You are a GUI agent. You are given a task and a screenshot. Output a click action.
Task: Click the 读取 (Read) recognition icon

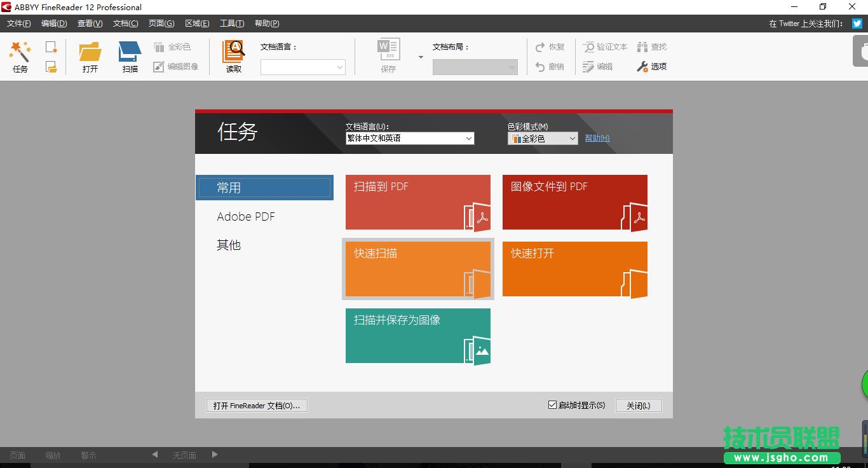tap(233, 56)
